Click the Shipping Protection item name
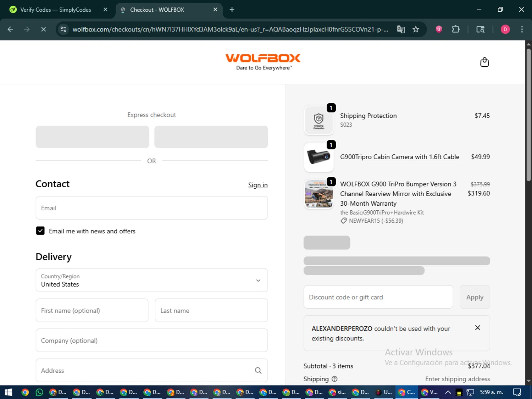 point(368,116)
